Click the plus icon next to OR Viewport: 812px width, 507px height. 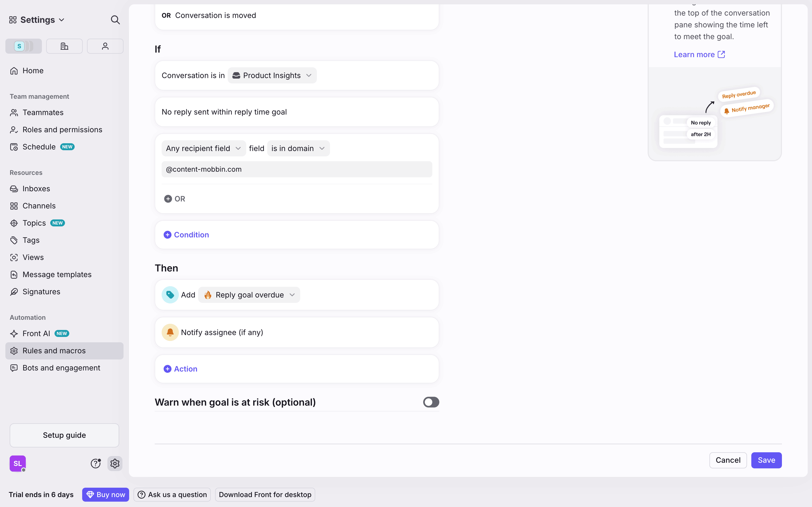pos(168,199)
